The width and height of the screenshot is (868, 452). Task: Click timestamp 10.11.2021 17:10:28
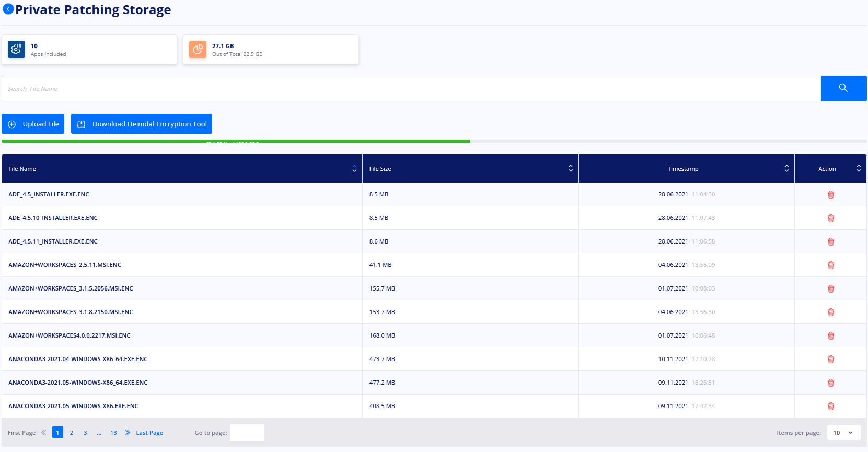point(687,359)
